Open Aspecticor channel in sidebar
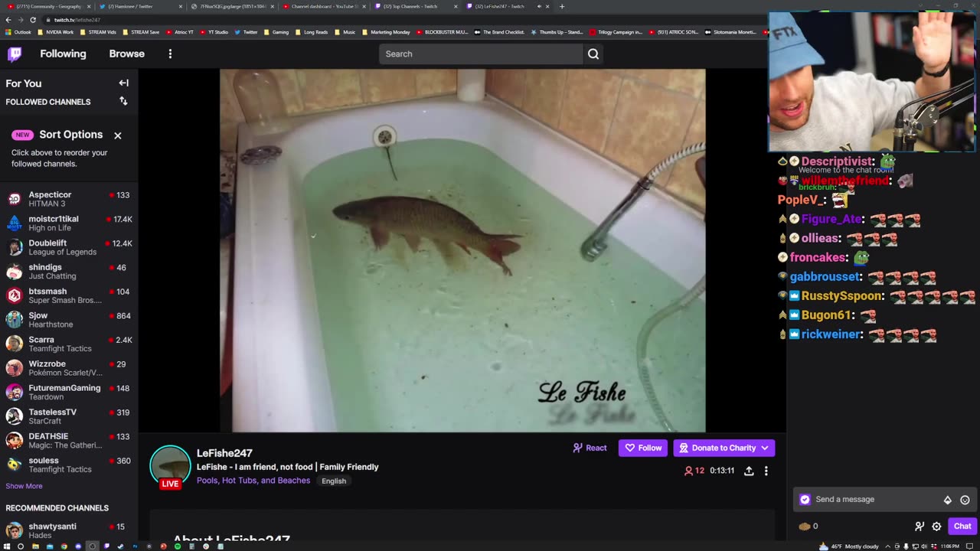This screenshot has width=980, height=551. tap(69, 199)
